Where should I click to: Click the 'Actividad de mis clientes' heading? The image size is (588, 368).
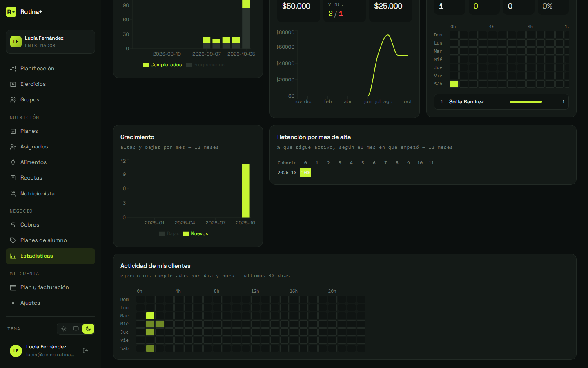[156, 266]
